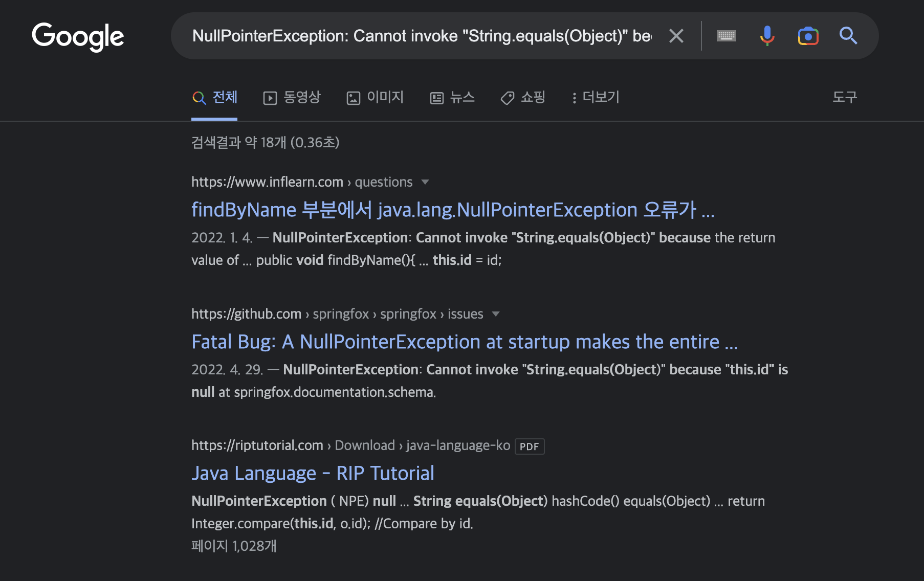Open the 도구 (Tools) options
The height and width of the screenshot is (581, 924).
845,97
